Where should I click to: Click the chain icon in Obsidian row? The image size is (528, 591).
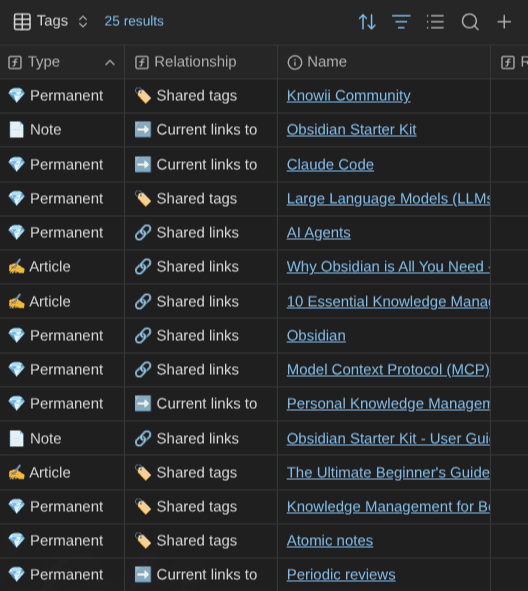pyautogui.click(x=143, y=335)
